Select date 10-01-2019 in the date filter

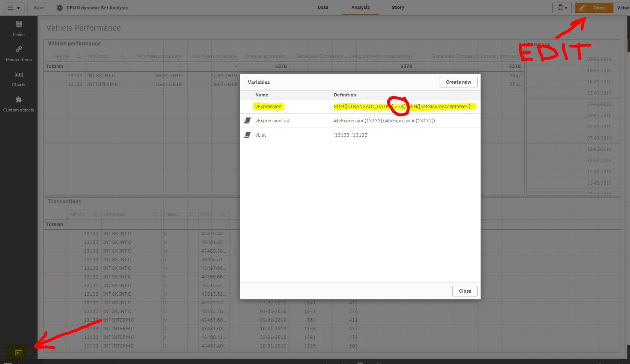pyautogui.click(x=599, y=71)
